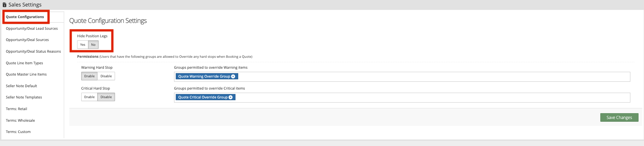This screenshot has width=644, height=146.
Task: Set Hide Position Legs to Yes
Action: click(83, 45)
